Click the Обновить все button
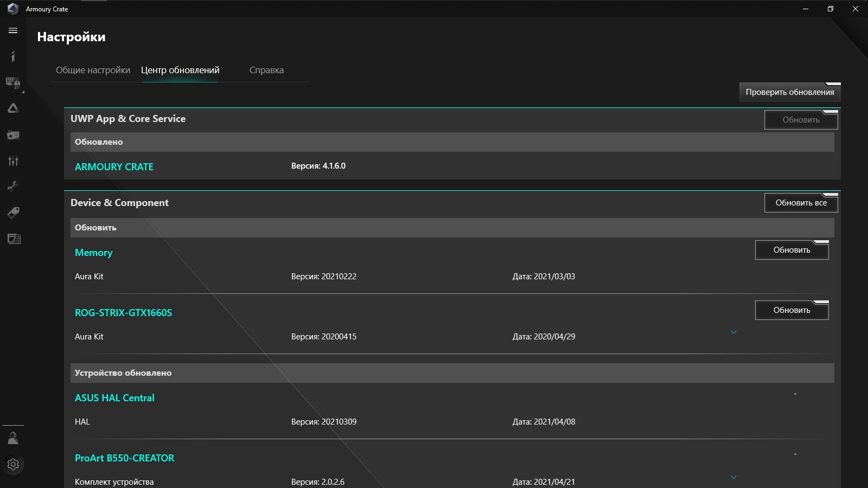 [x=801, y=203]
